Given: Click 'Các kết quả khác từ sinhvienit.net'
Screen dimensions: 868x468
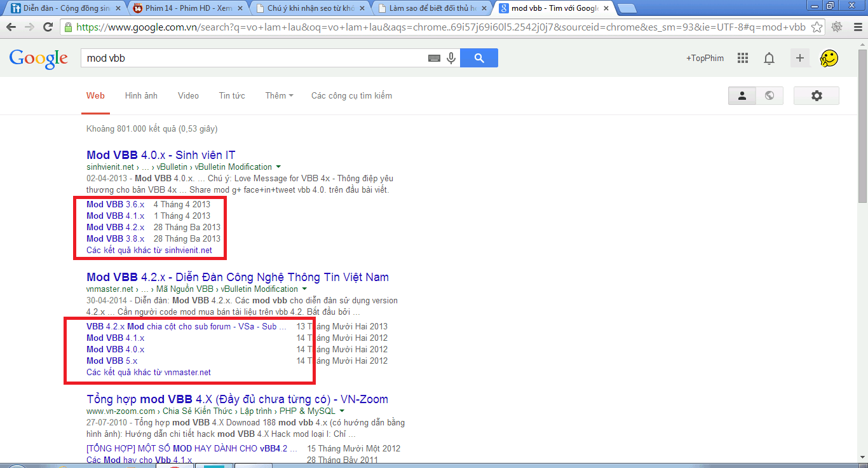Looking at the screenshot, I should pyautogui.click(x=149, y=250).
